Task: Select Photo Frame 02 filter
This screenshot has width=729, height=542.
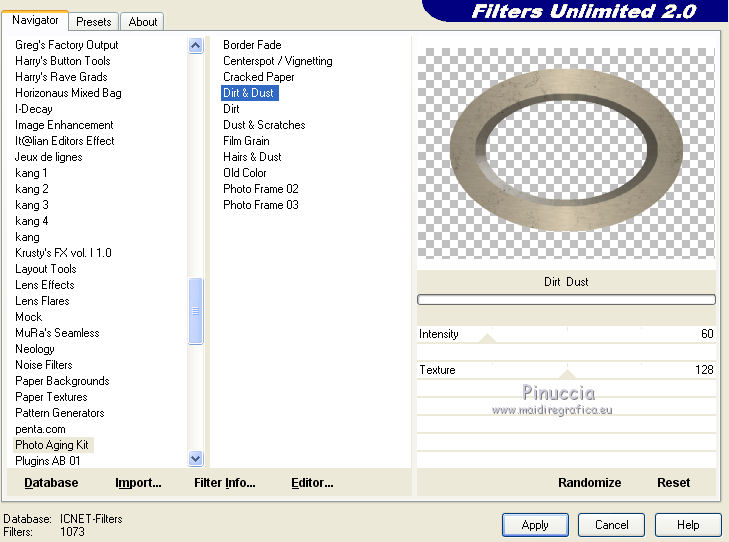Action: (x=260, y=189)
